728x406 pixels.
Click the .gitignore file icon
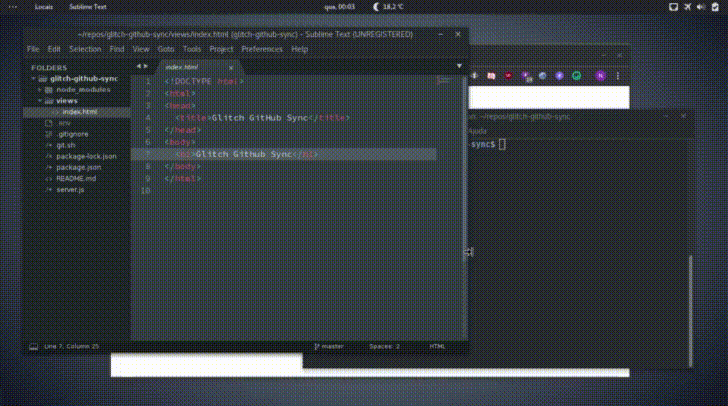(x=49, y=134)
